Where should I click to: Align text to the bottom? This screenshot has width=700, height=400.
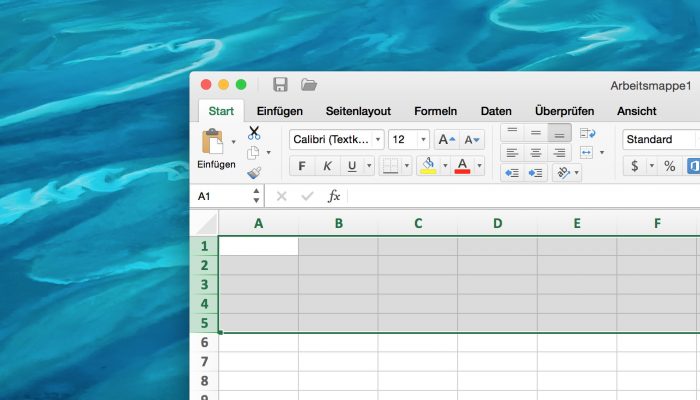pyautogui.click(x=559, y=133)
